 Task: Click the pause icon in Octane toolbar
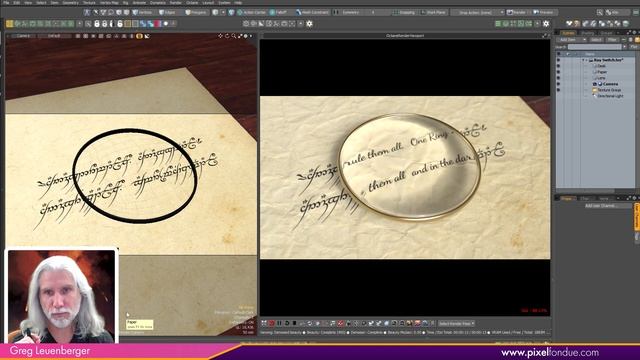(279, 323)
